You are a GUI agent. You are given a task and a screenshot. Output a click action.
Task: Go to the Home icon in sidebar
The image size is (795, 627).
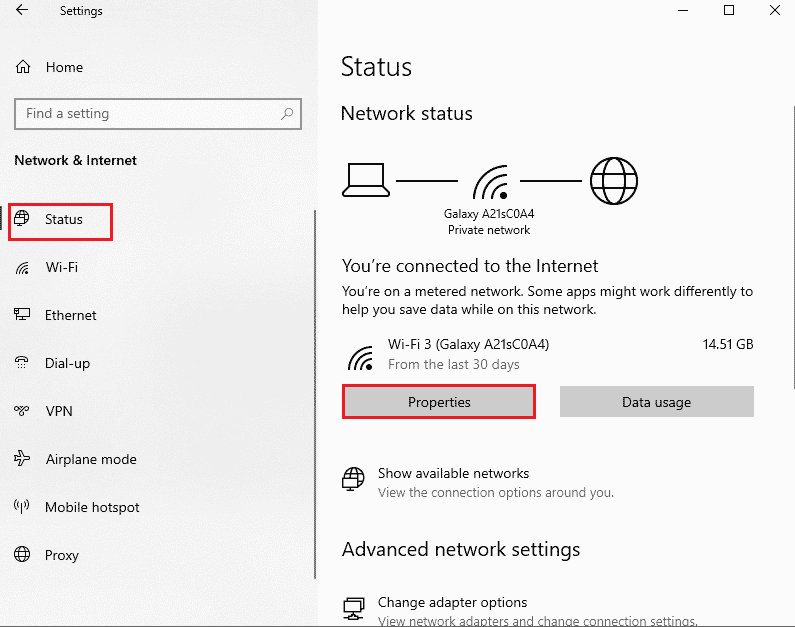point(23,67)
